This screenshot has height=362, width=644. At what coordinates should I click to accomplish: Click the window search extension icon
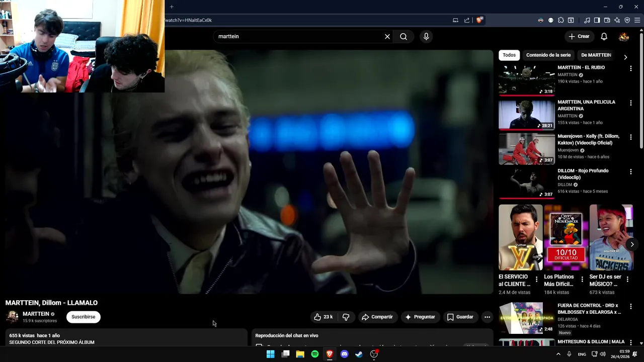pos(571,20)
